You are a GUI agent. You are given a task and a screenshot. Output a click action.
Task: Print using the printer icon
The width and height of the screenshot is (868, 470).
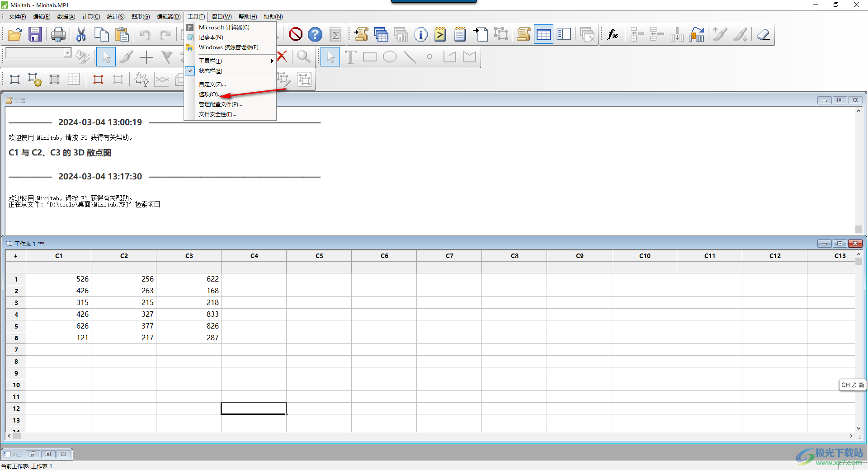pyautogui.click(x=58, y=34)
